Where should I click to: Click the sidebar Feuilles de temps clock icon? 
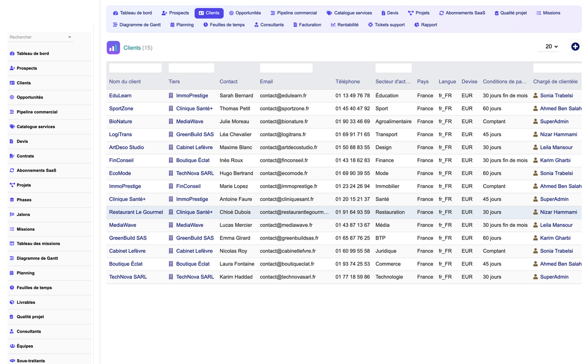pos(12,288)
